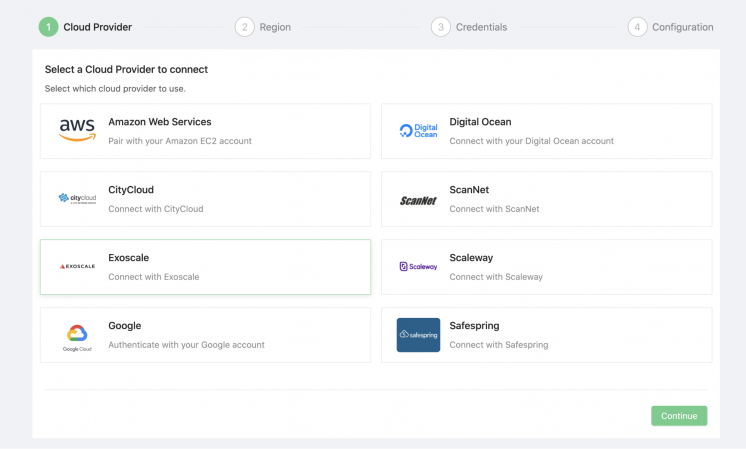The height and width of the screenshot is (449, 746).
Task: Go to the Cloud Provider step
Action: (97, 27)
